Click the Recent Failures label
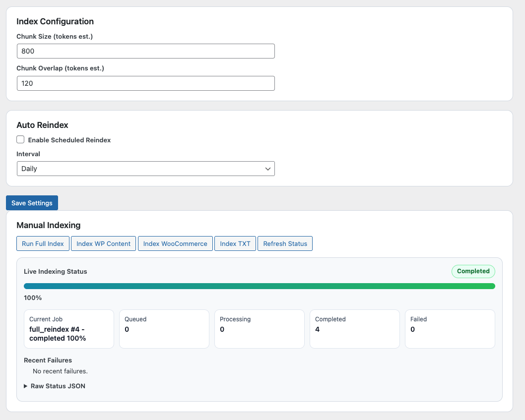The height and width of the screenshot is (420, 525). tap(48, 360)
